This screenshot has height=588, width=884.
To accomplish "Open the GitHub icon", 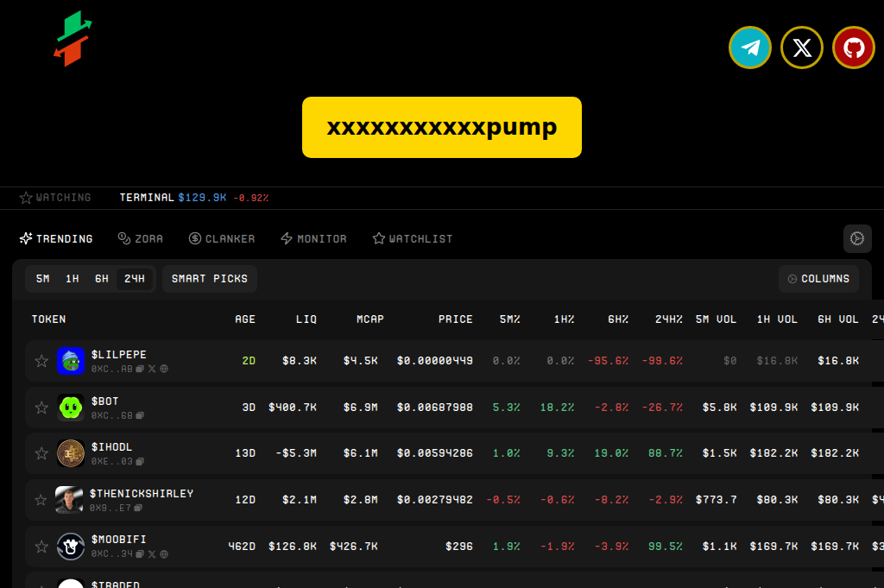I will click(853, 47).
